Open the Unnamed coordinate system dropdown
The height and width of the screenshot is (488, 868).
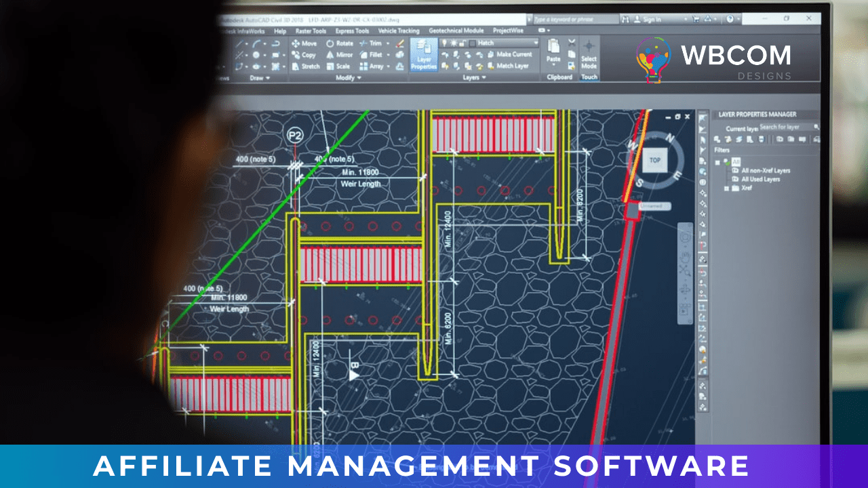tap(655, 206)
